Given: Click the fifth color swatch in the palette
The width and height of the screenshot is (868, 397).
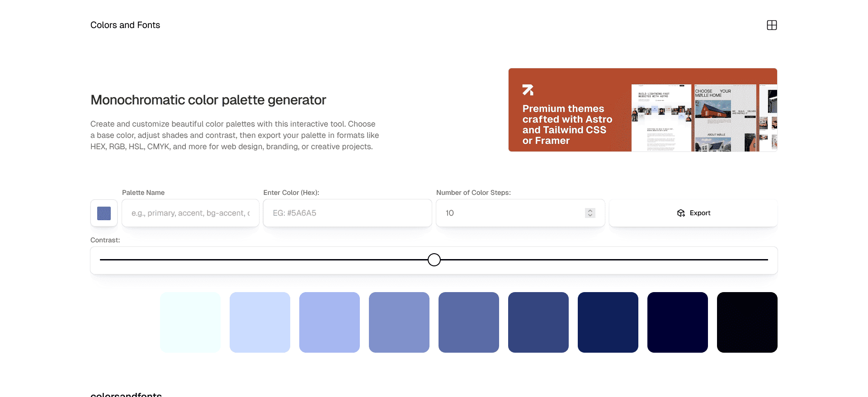Looking at the screenshot, I should (x=469, y=322).
